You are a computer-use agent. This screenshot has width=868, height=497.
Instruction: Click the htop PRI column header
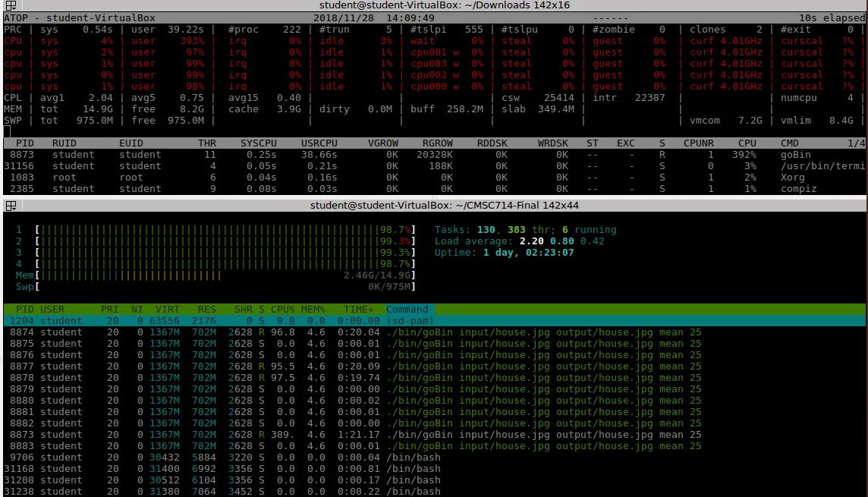[109, 310]
